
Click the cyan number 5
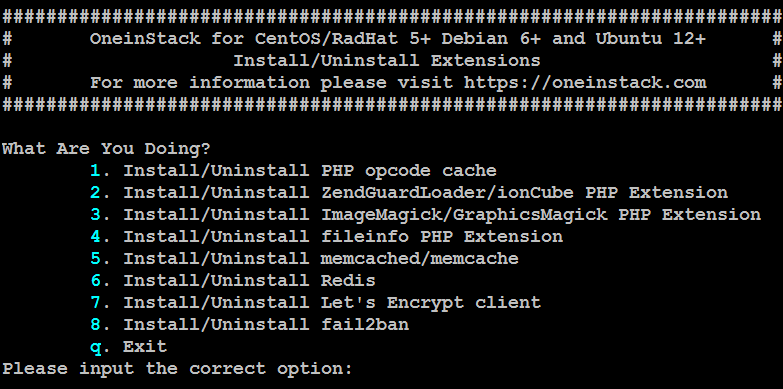(95, 259)
